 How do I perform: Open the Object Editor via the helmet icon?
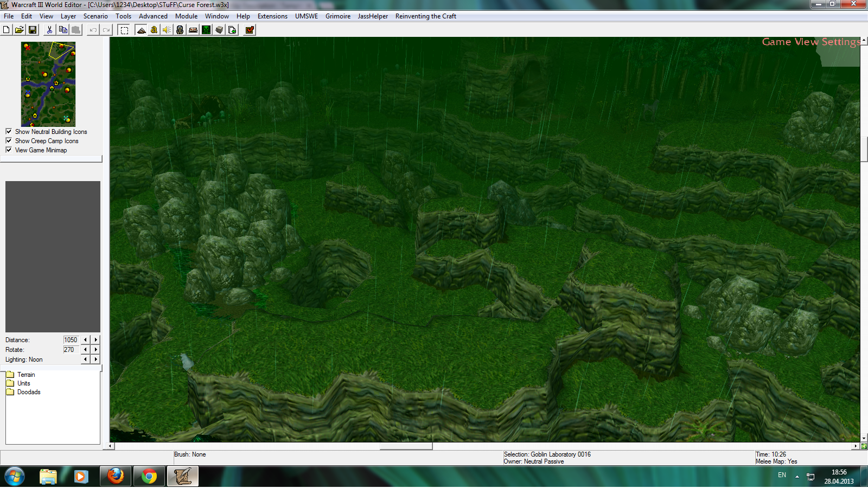[x=180, y=30]
